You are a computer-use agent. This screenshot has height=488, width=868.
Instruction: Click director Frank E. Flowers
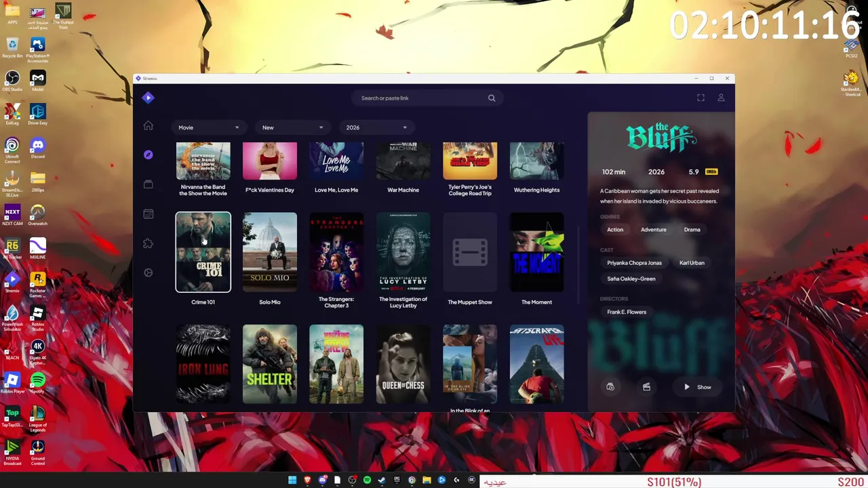(627, 312)
